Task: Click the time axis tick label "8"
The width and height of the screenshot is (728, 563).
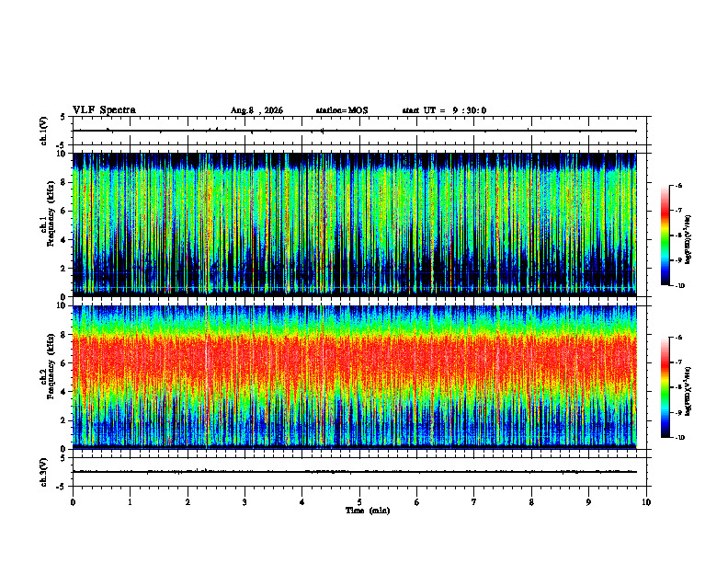Action: tap(531, 502)
